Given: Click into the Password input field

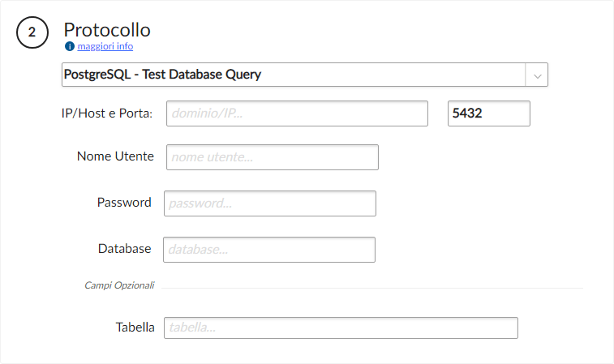Looking at the screenshot, I should point(269,203).
